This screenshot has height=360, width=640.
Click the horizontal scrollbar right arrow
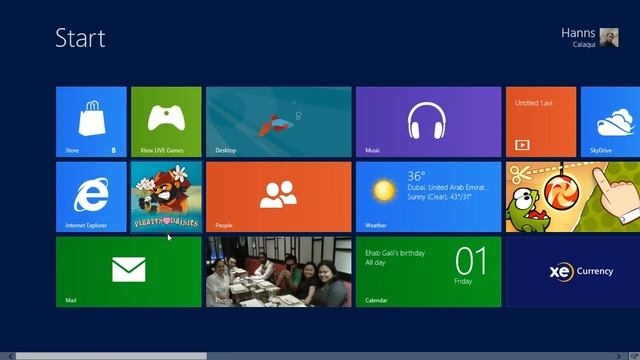[x=619, y=356]
